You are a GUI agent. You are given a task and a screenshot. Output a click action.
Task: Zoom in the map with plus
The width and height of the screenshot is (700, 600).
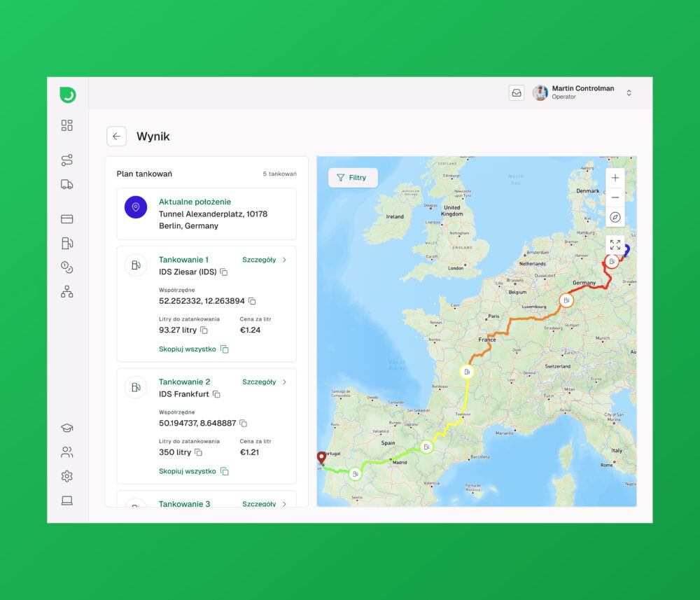click(x=615, y=178)
